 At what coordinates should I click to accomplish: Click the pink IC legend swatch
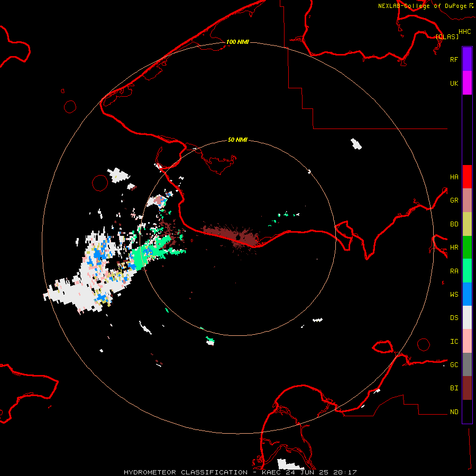(x=467, y=341)
